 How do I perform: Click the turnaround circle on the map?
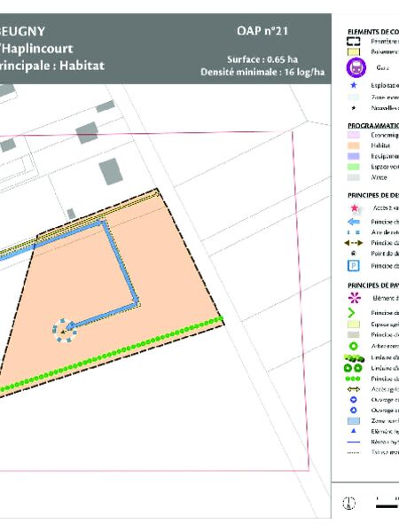[x=65, y=331]
